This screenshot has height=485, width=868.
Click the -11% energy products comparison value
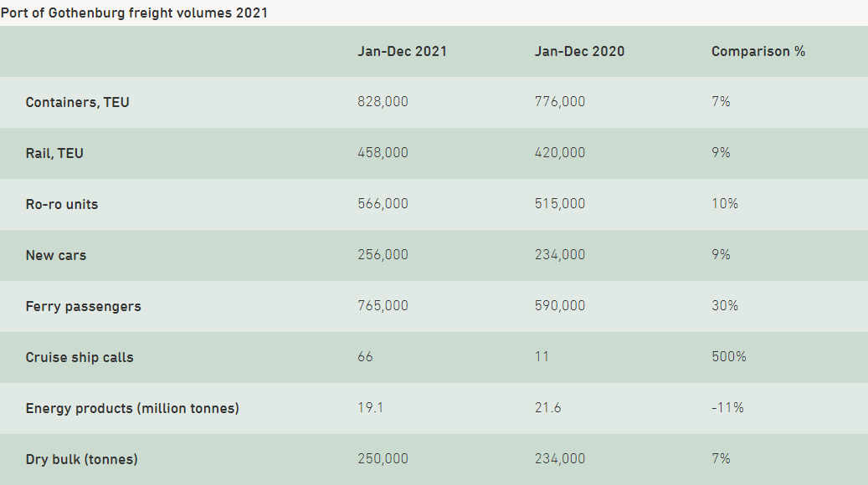(x=727, y=407)
